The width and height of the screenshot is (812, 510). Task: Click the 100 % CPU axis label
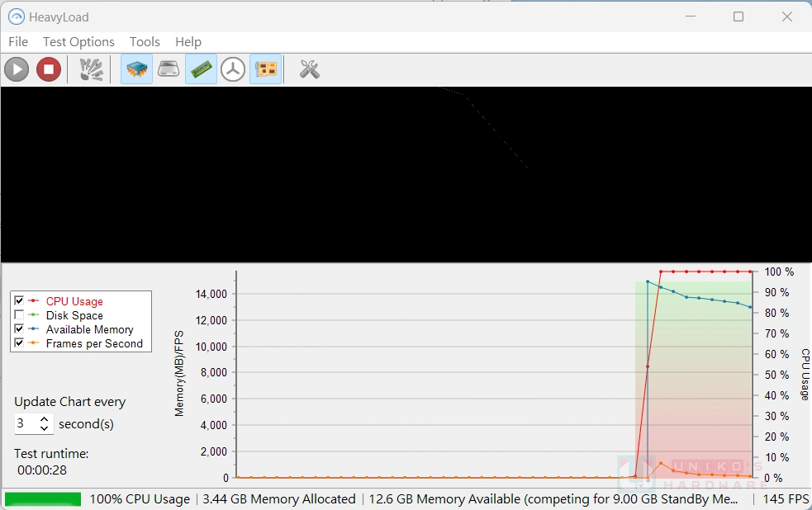click(x=779, y=272)
